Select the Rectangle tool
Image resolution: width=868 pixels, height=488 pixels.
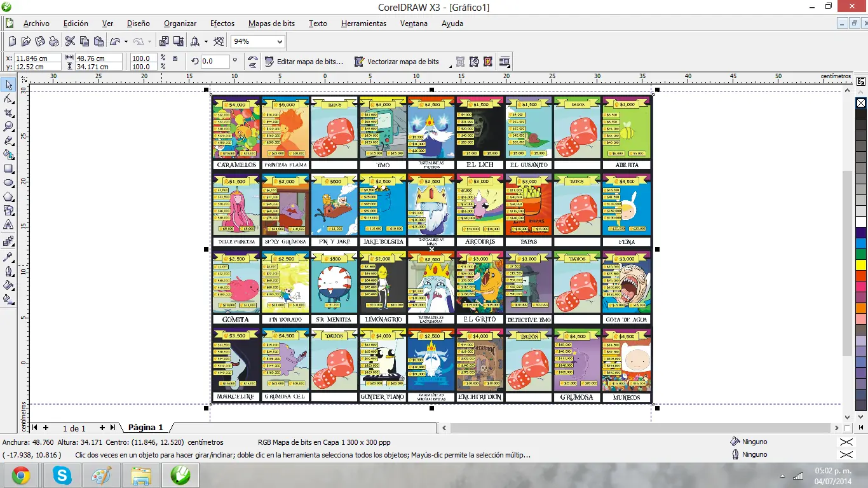[9, 169]
